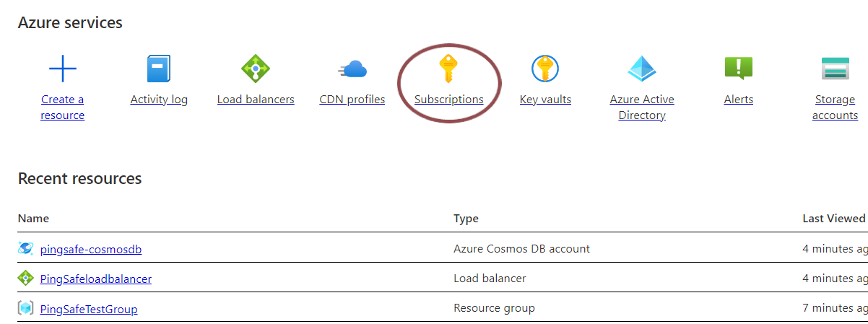This screenshot has height=324, width=868.
Task: Open the PingSafeloadbalancer resource link
Action: tap(96, 279)
